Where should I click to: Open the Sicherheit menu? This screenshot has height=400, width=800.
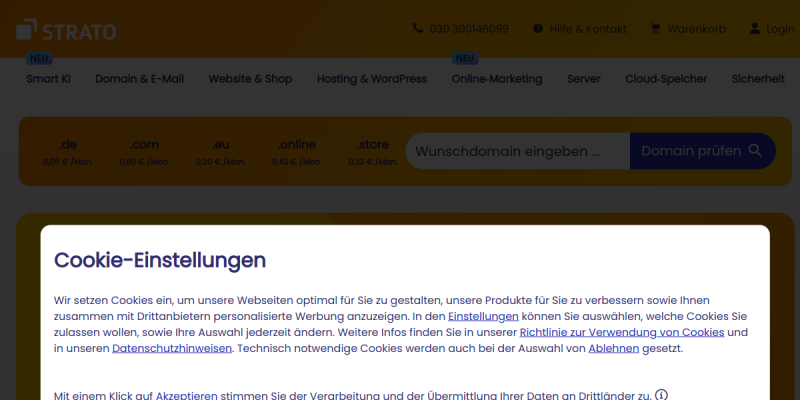coord(758,79)
